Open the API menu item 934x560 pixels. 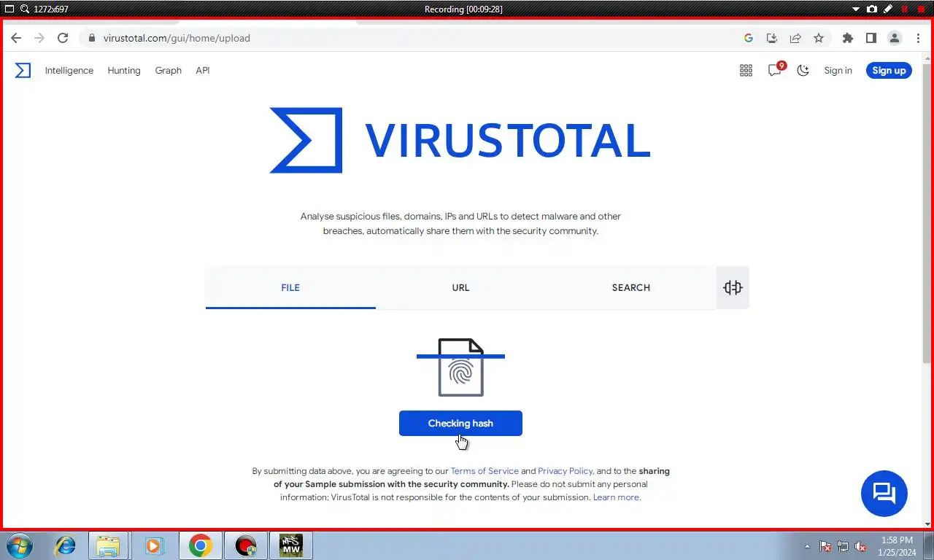coord(203,71)
